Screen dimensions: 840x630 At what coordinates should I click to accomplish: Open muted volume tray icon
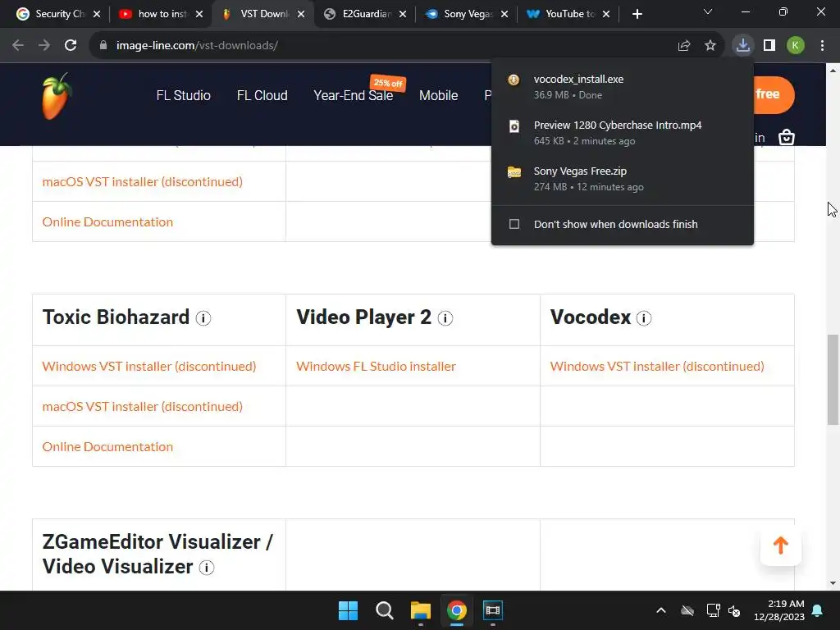coord(734,610)
